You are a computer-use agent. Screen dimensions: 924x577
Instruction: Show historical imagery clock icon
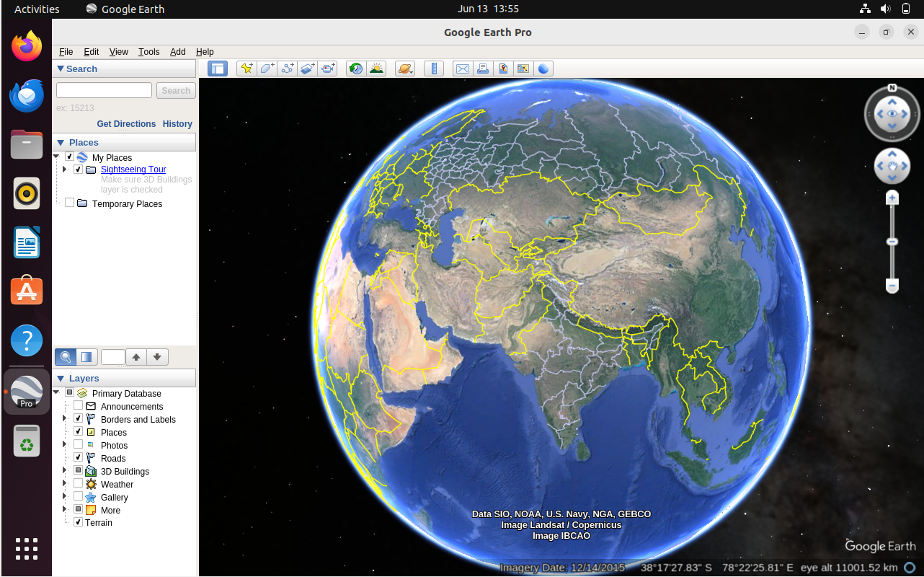(356, 69)
